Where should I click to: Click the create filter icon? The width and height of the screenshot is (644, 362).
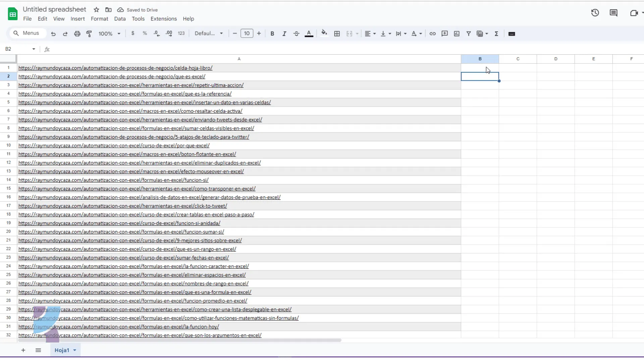coord(469,34)
